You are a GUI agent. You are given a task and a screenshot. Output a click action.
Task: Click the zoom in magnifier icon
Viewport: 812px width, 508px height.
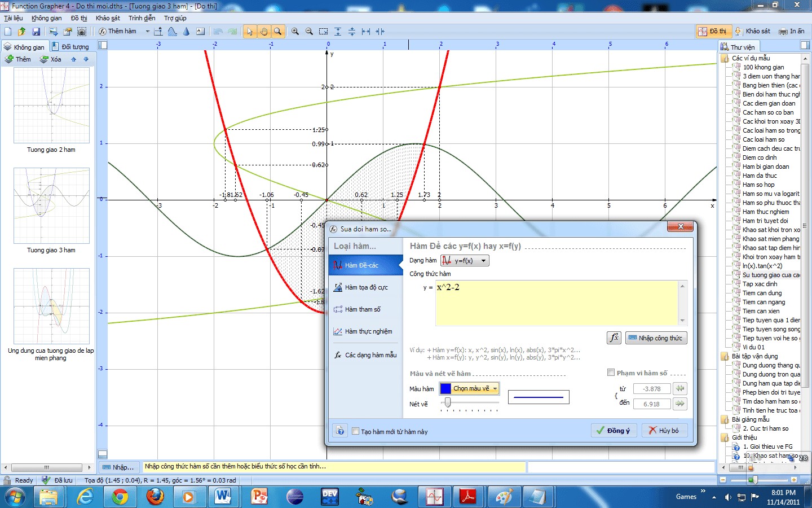coord(295,32)
